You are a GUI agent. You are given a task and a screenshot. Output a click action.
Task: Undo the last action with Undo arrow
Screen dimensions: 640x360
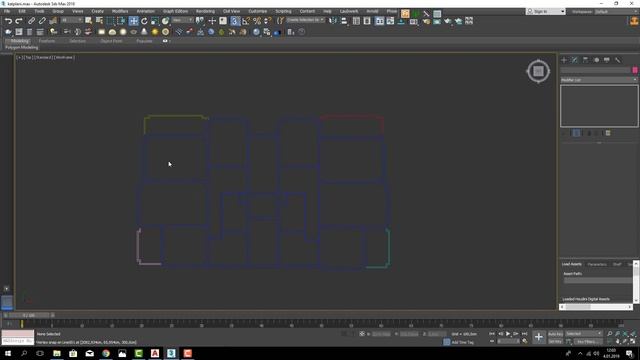(x=8, y=20)
